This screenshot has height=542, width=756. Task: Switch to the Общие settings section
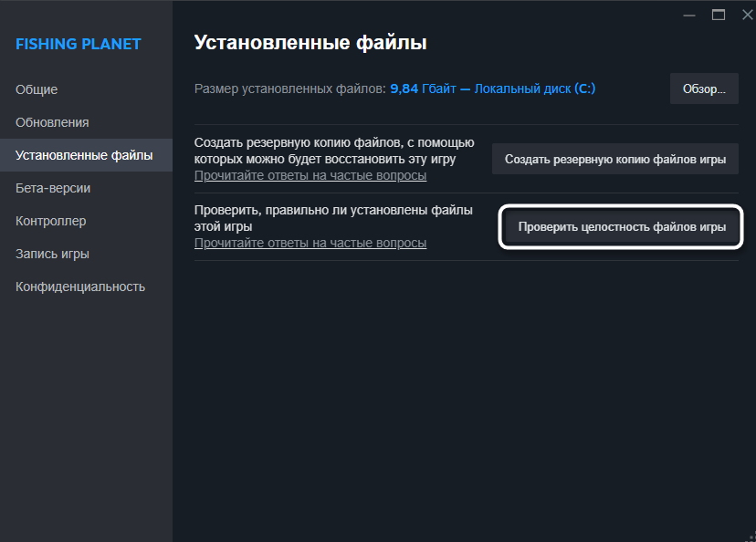38,89
